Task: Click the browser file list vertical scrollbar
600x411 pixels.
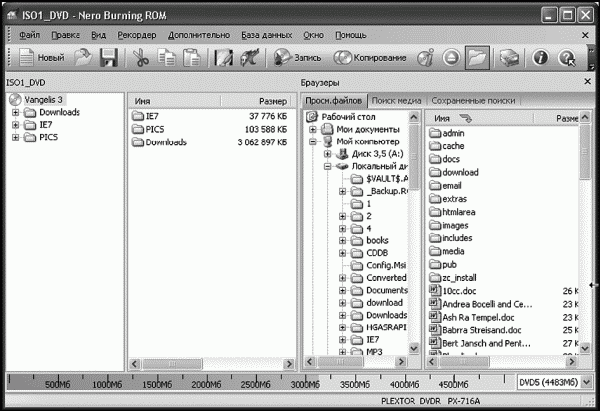Action: click(x=585, y=233)
